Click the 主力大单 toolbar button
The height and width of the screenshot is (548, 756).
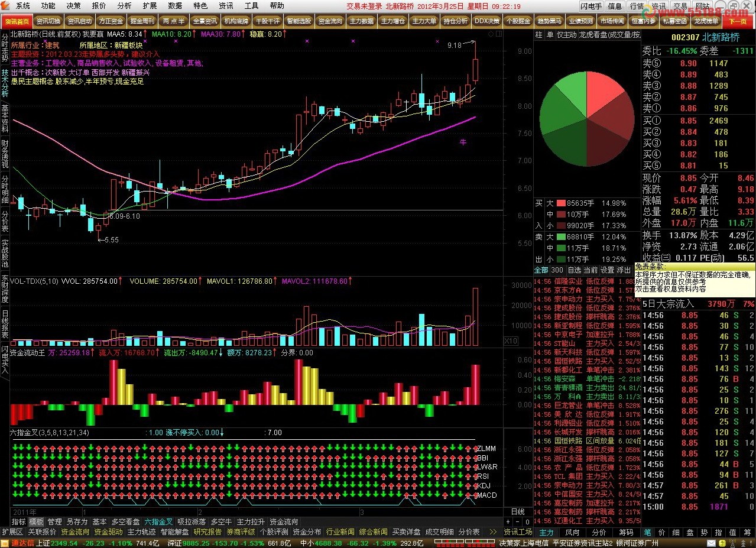click(424, 21)
